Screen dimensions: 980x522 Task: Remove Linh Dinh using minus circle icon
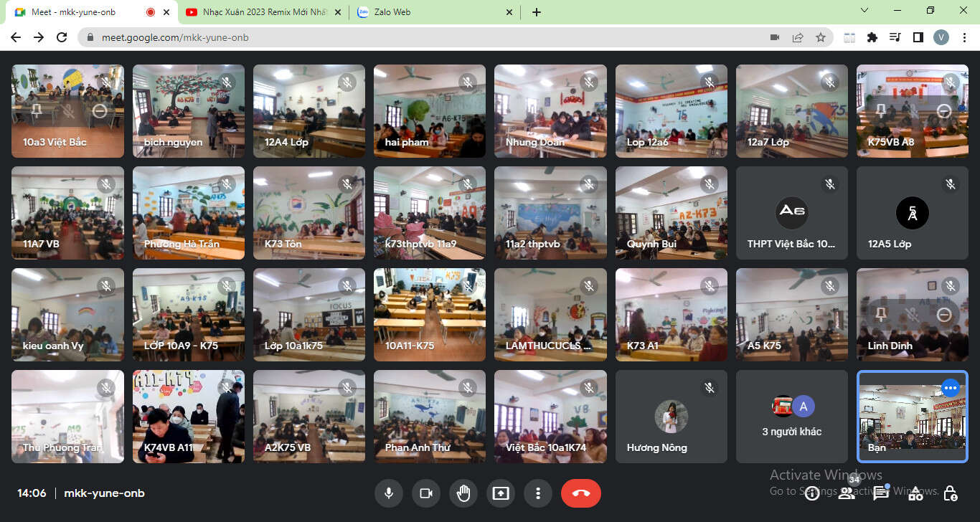click(x=944, y=315)
